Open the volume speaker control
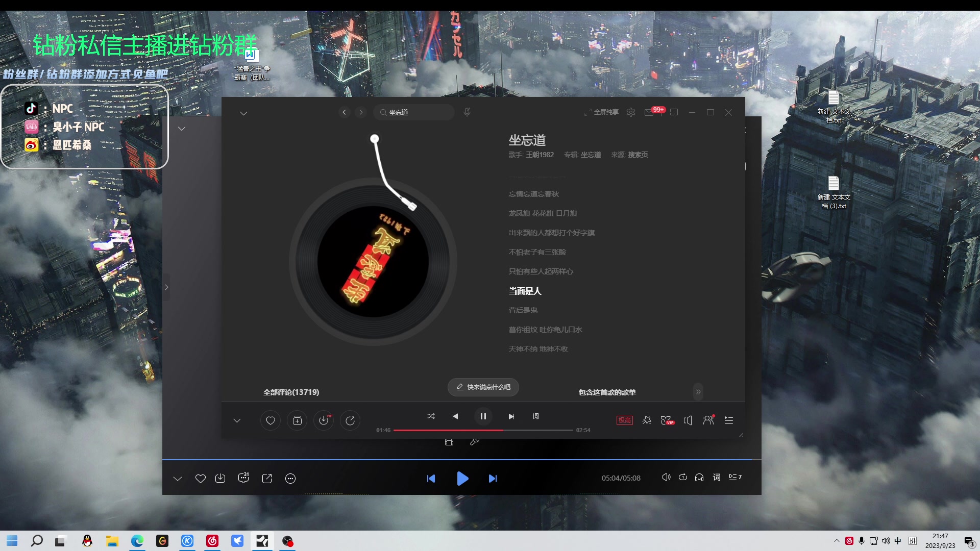 click(688, 420)
